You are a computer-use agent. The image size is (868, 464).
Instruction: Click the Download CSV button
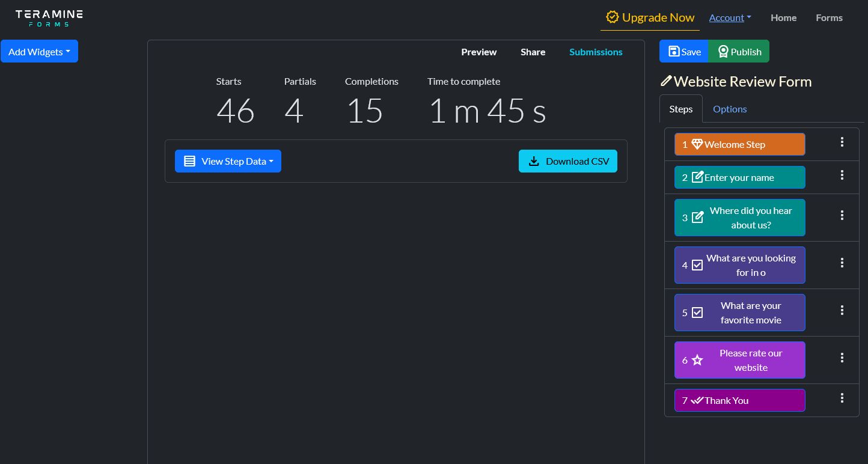567,161
